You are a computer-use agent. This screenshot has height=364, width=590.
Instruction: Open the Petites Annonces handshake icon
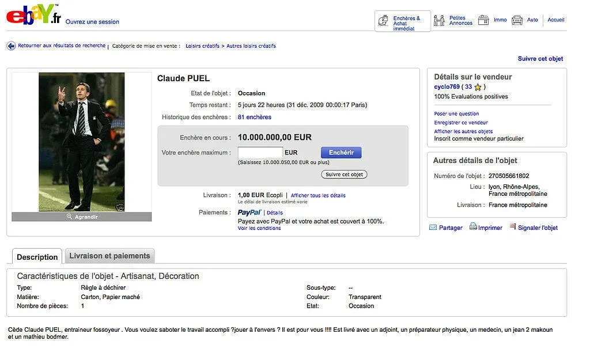click(440, 20)
